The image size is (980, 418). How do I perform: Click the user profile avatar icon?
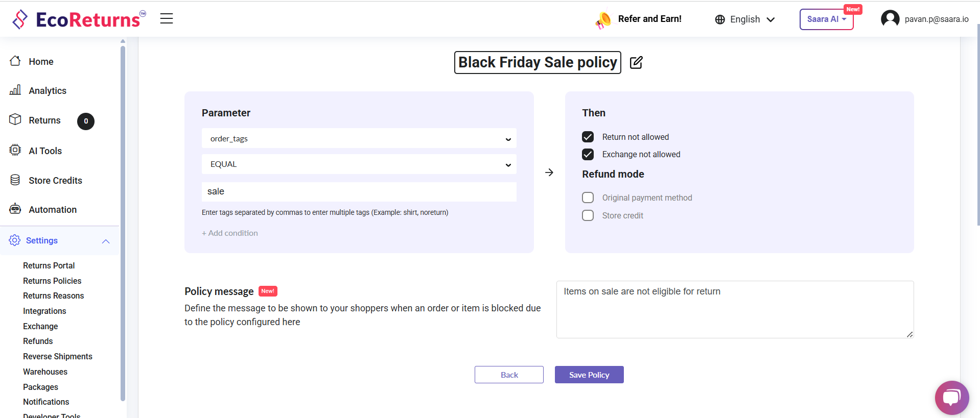coord(890,19)
